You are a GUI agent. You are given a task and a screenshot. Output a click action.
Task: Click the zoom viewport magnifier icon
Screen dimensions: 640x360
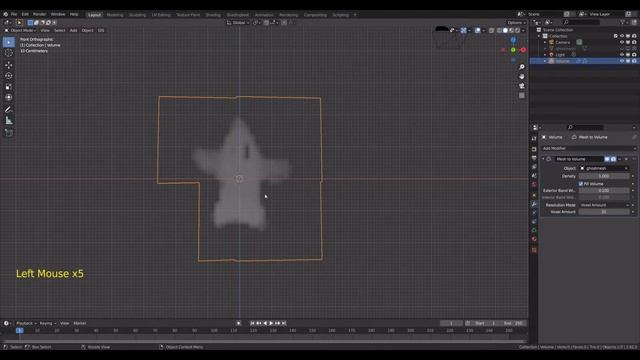(x=522, y=67)
